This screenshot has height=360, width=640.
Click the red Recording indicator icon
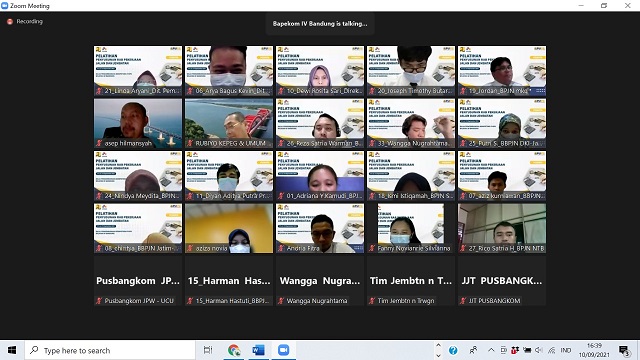click(10, 22)
